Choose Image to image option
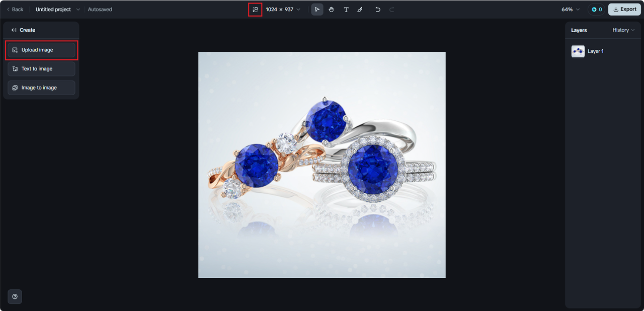The image size is (644, 311). click(x=41, y=88)
